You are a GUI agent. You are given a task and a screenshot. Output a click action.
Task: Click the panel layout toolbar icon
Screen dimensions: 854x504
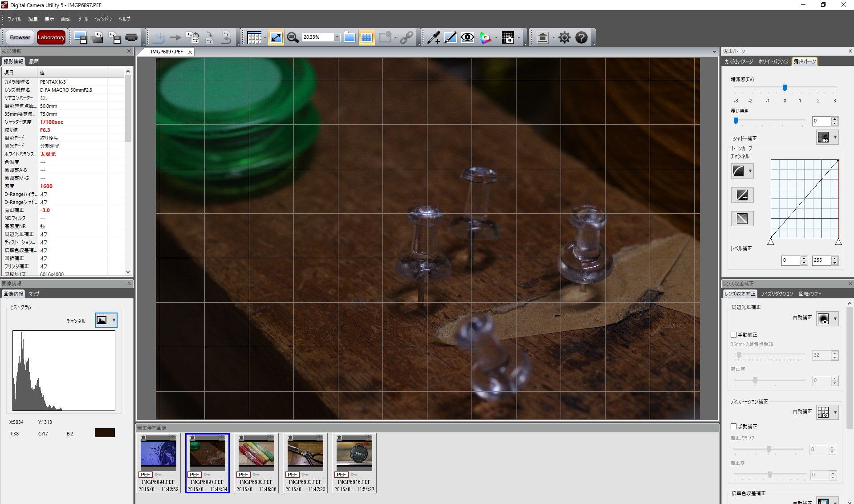(543, 37)
